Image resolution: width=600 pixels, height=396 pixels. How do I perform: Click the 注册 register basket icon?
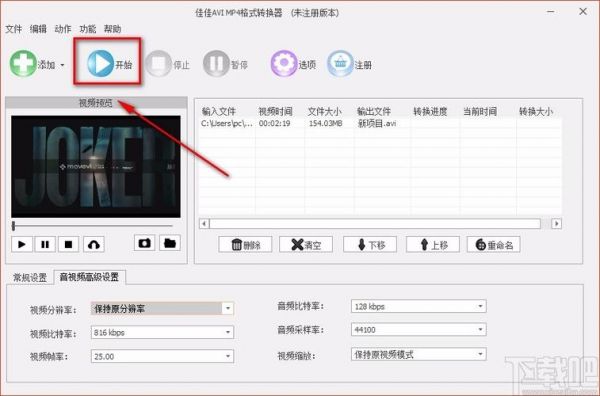tap(340, 64)
